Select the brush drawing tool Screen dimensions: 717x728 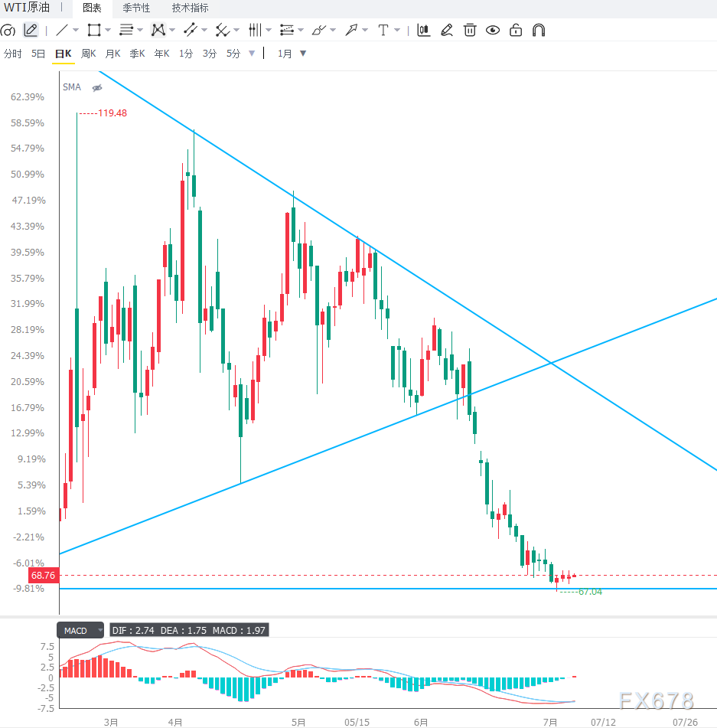[x=319, y=30]
